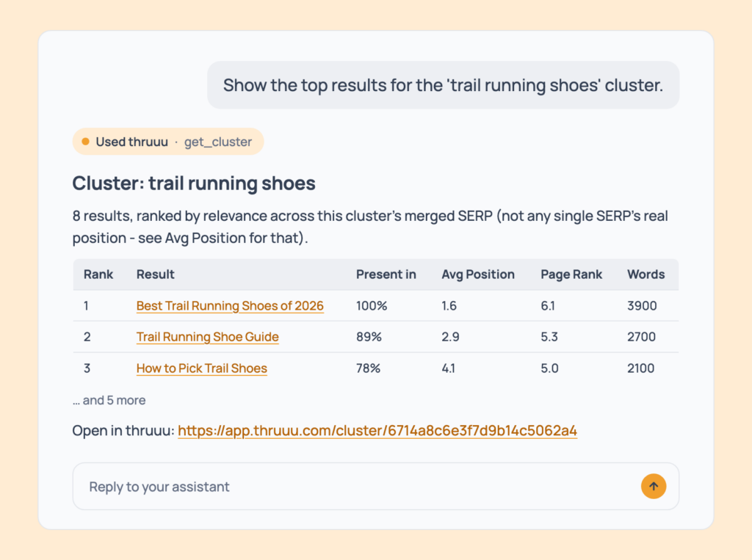Click the 4.1 Avg Position value
The width and height of the screenshot is (752, 560).
coord(448,368)
